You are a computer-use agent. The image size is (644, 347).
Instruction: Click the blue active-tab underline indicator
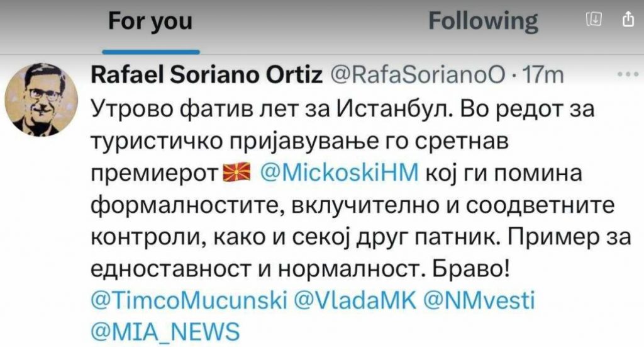coord(151,50)
